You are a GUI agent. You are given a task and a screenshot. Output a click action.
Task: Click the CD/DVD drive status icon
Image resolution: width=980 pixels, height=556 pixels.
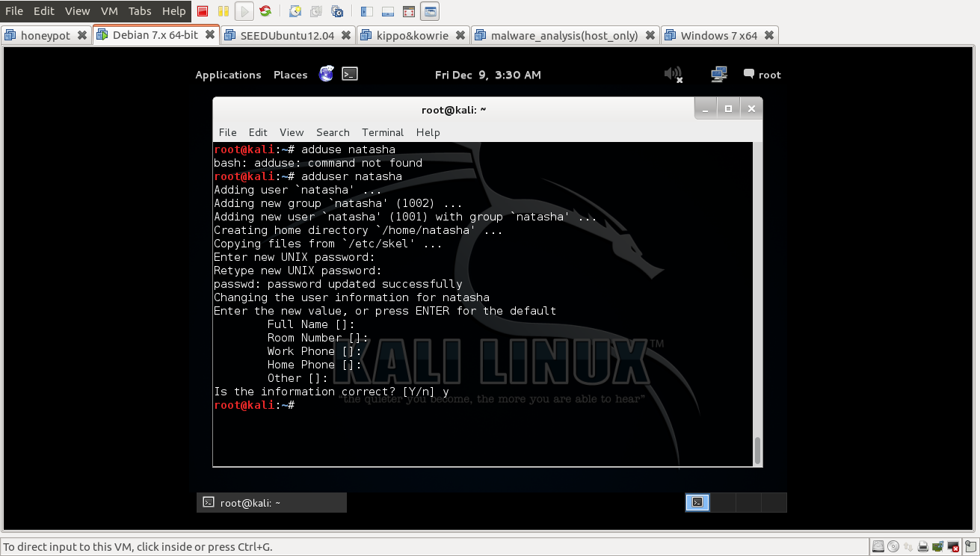pyautogui.click(x=893, y=546)
